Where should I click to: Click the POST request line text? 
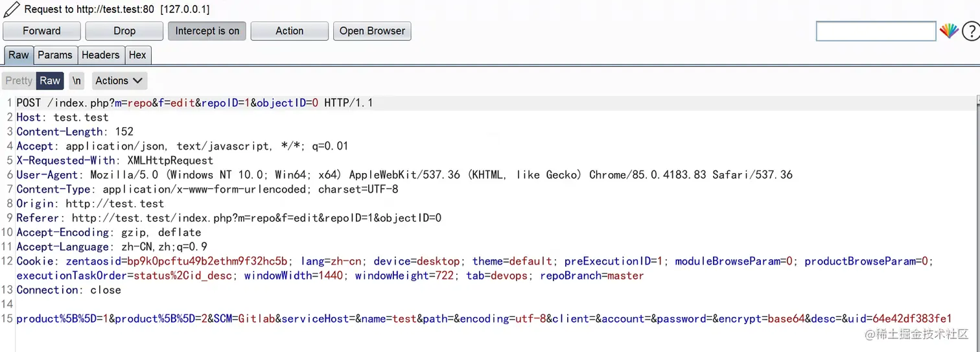tap(194, 103)
